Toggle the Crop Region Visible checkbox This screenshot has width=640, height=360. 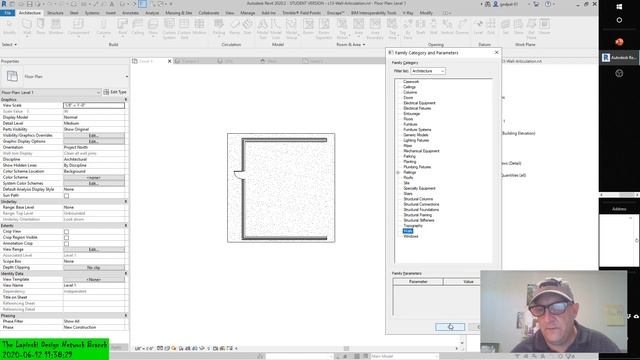click(66, 238)
